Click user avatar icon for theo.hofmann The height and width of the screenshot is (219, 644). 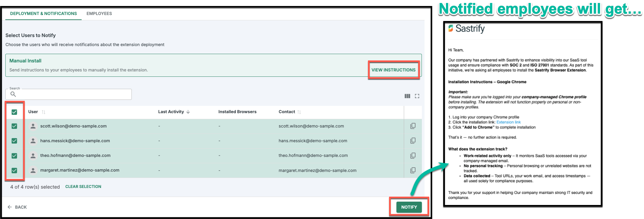pyautogui.click(x=33, y=155)
